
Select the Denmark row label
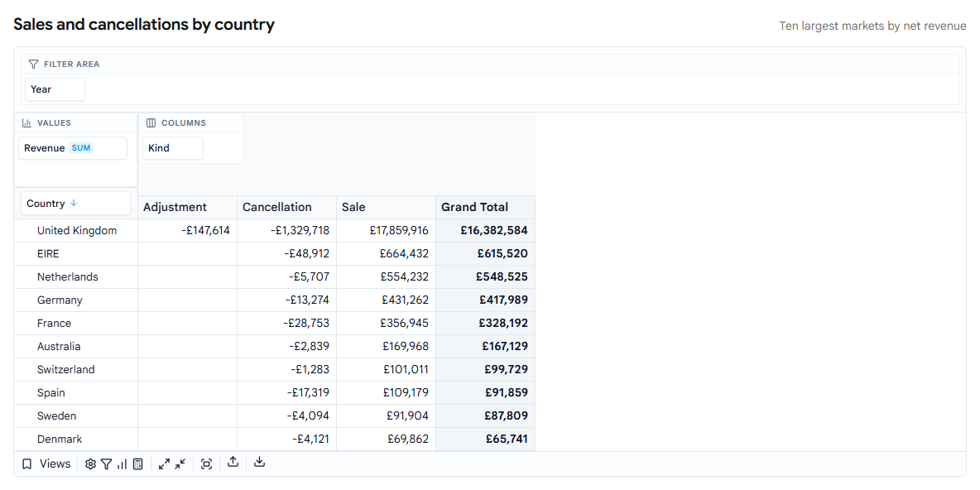pos(60,439)
